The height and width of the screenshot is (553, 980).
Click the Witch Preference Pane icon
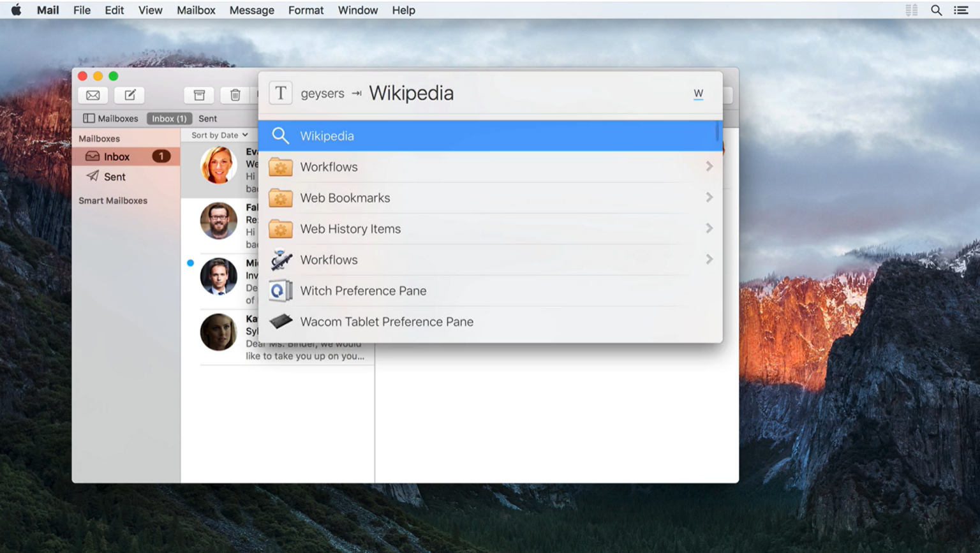(x=281, y=290)
